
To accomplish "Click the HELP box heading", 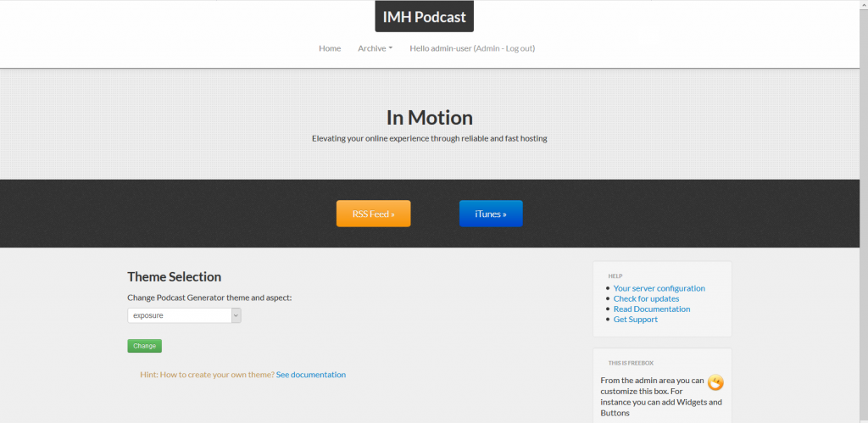I will pyautogui.click(x=615, y=276).
